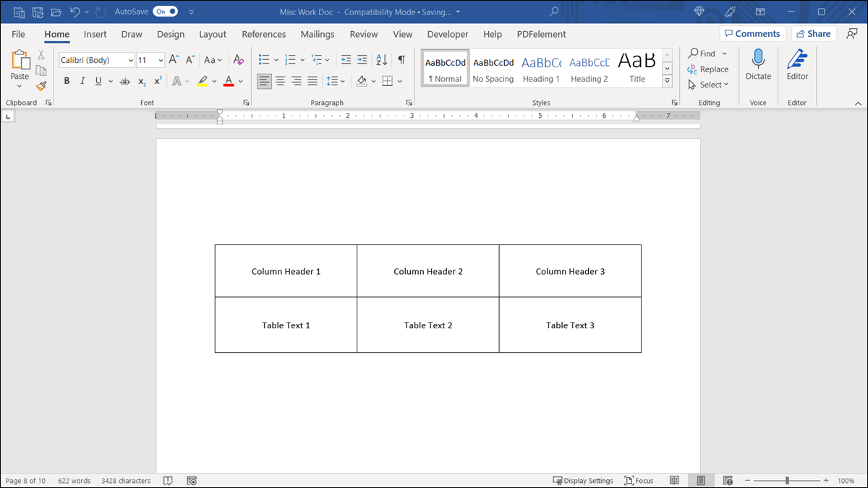This screenshot has width=868, height=488.
Task: Open the Comments panel
Action: click(752, 33)
